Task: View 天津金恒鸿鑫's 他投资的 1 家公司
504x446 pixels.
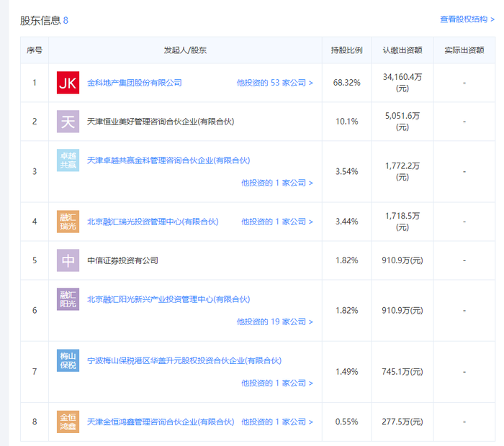Action: point(277,422)
